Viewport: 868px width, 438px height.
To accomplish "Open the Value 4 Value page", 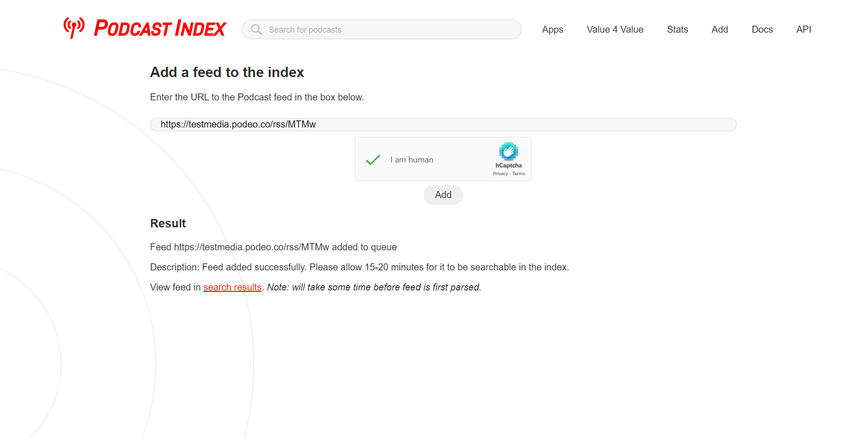I will click(615, 29).
